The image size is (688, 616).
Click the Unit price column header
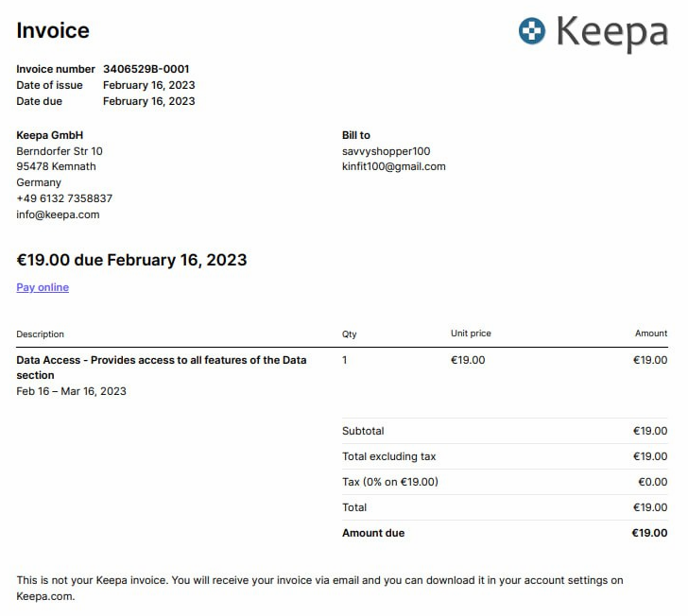coord(471,334)
